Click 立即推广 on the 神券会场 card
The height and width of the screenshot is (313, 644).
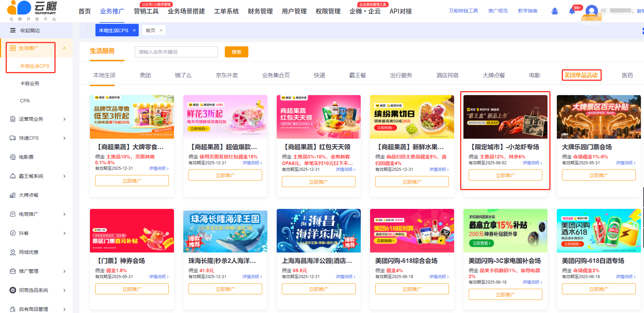[x=132, y=289]
